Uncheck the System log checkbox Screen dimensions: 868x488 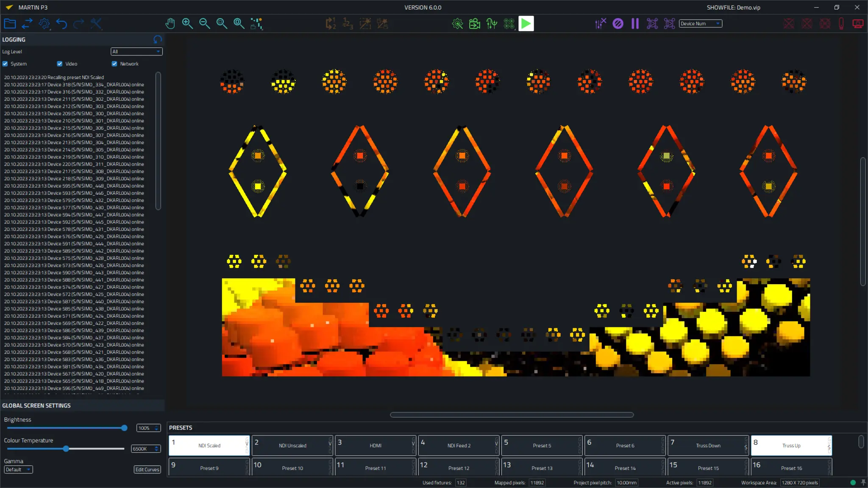pos(6,64)
